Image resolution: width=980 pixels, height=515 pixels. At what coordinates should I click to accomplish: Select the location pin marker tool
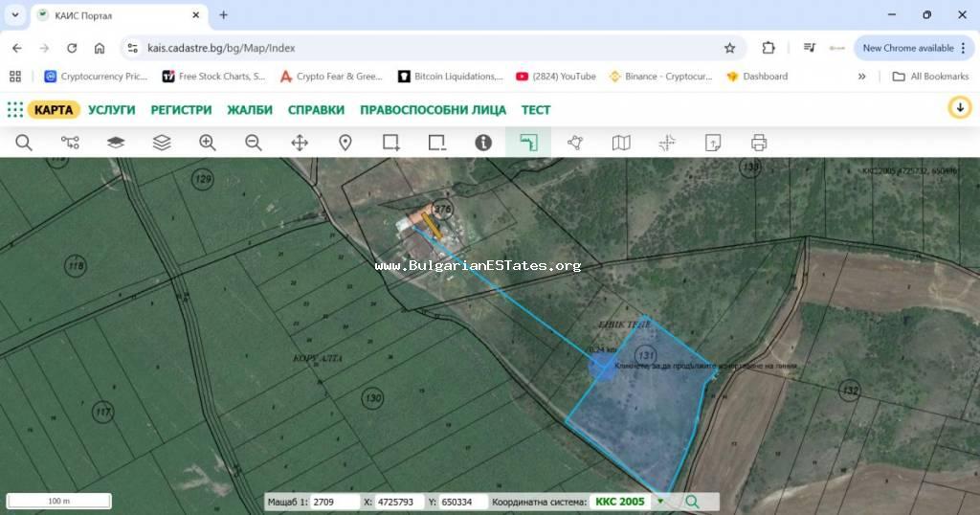(x=345, y=143)
